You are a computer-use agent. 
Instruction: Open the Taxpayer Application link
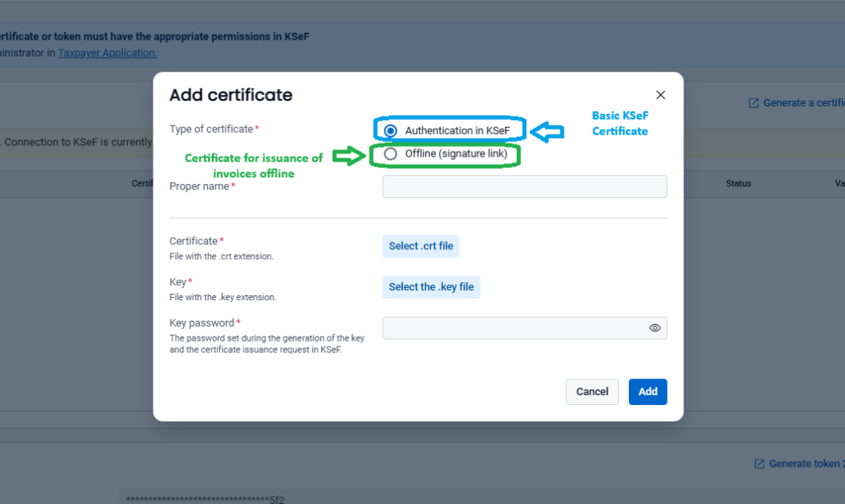[107, 53]
